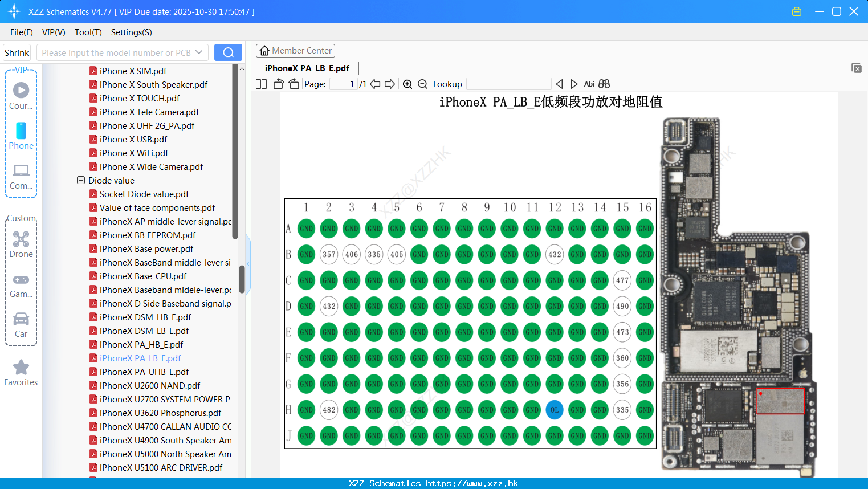Rotate page clockwise

tap(294, 84)
